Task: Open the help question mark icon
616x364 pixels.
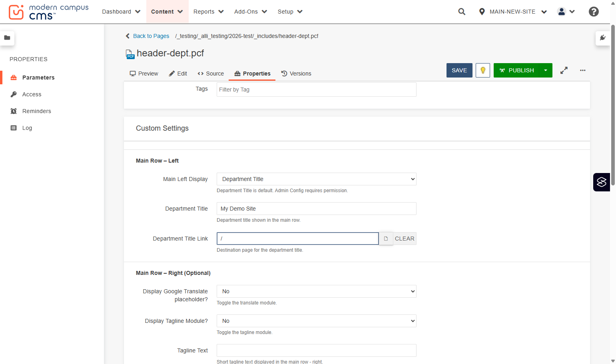Action: (x=594, y=12)
